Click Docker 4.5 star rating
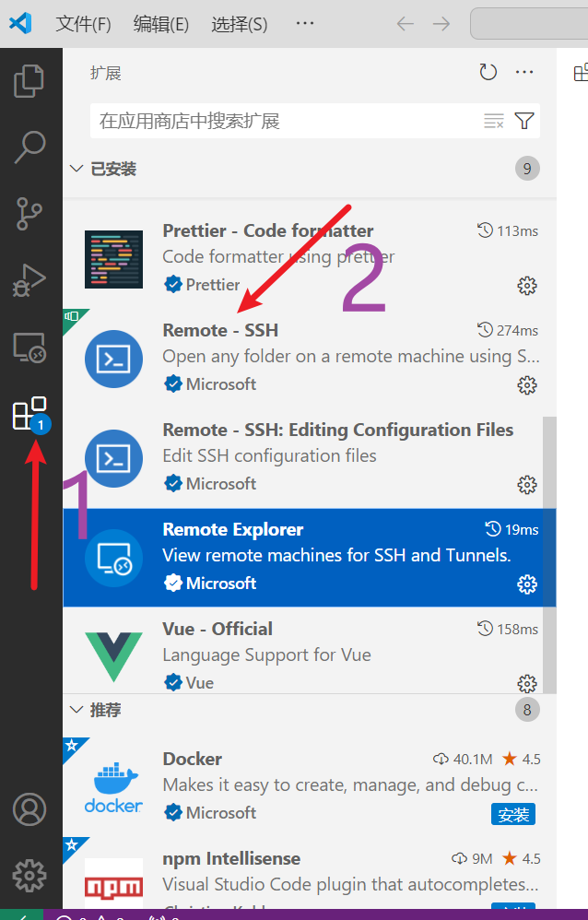This screenshot has height=920, width=588. click(522, 759)
